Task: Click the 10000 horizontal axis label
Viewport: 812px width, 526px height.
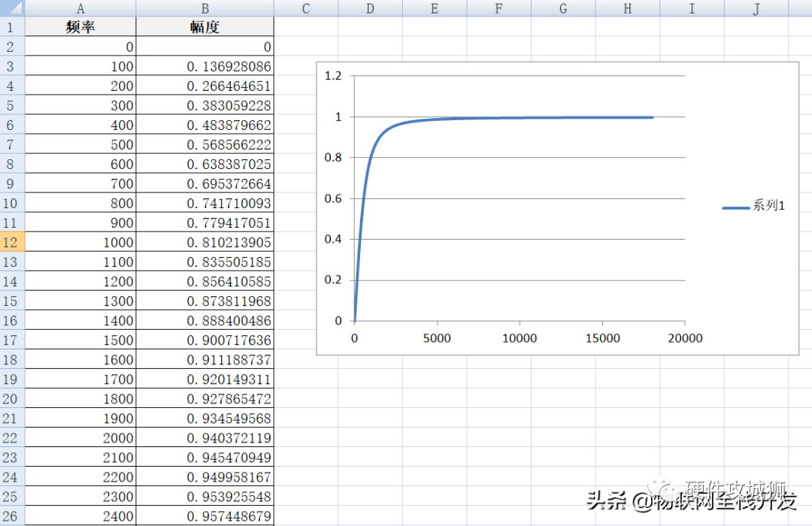Action: pos(520,338)
